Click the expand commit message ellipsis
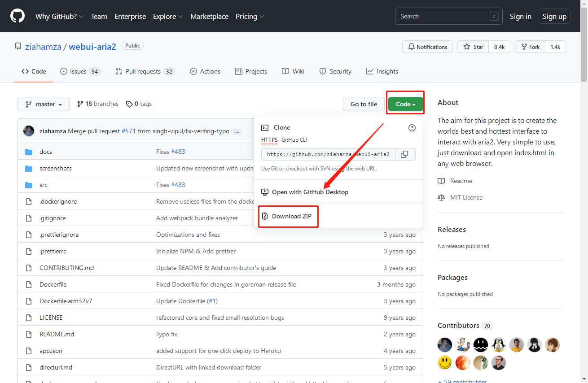Viewport: 588px width, 383px height. 237,131
